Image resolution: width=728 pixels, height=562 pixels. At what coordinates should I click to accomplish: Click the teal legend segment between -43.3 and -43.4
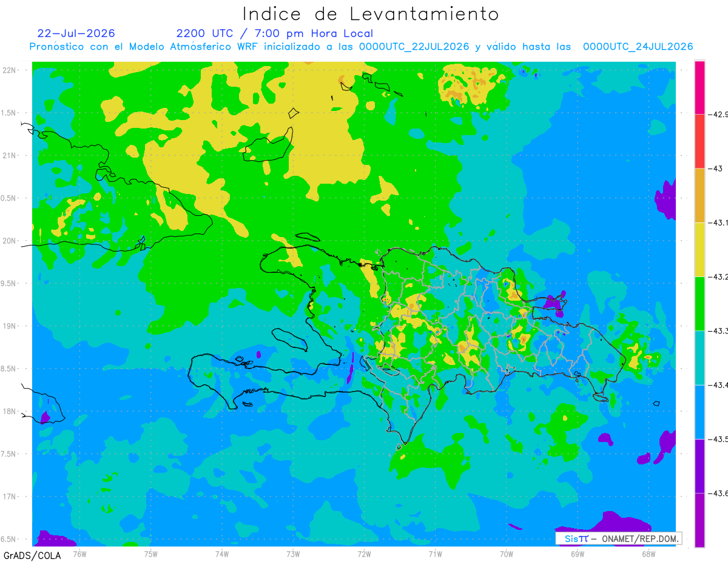click(x=699, y=358)
